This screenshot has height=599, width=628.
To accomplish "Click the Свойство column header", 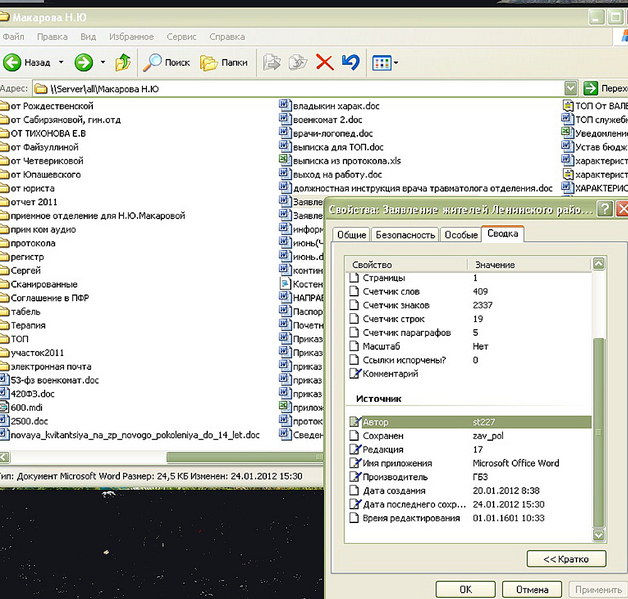I will click(407, 265).
